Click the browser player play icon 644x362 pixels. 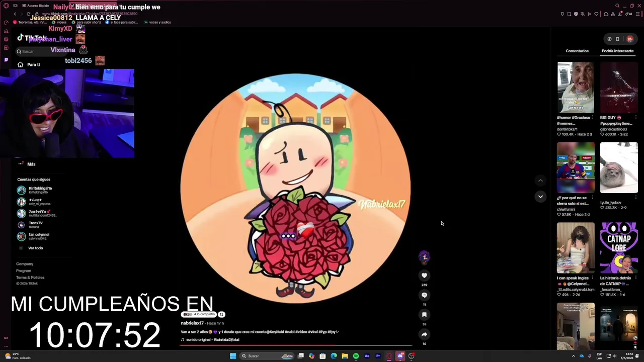pyautogui.click(x=589, y=14)
